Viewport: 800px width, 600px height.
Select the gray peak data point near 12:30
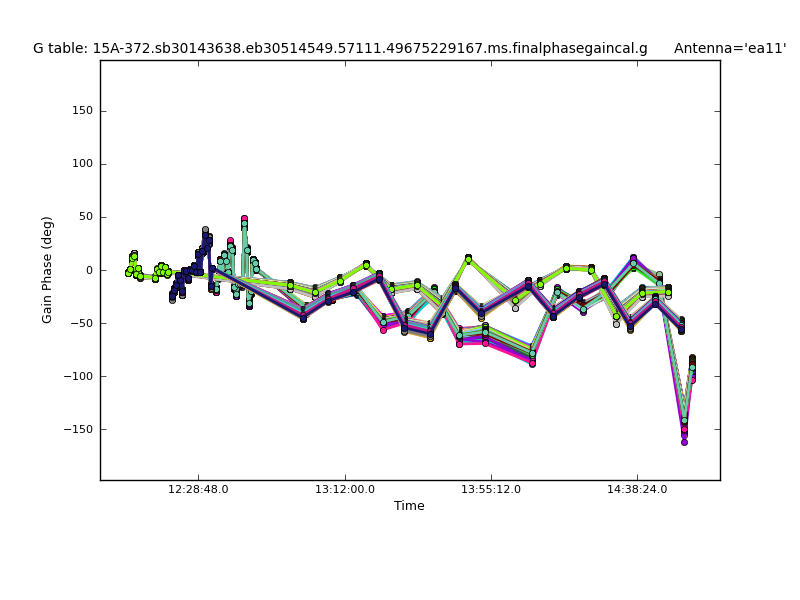tap(205, 230)
